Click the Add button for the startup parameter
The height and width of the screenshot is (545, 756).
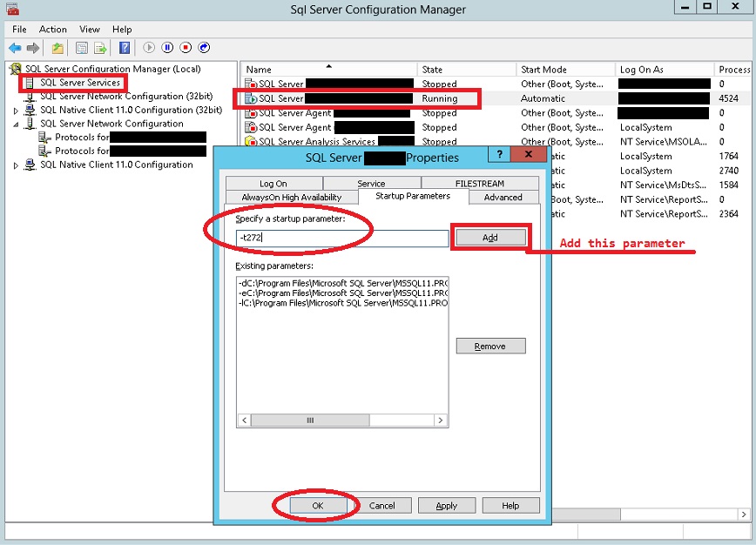point(490,238)
